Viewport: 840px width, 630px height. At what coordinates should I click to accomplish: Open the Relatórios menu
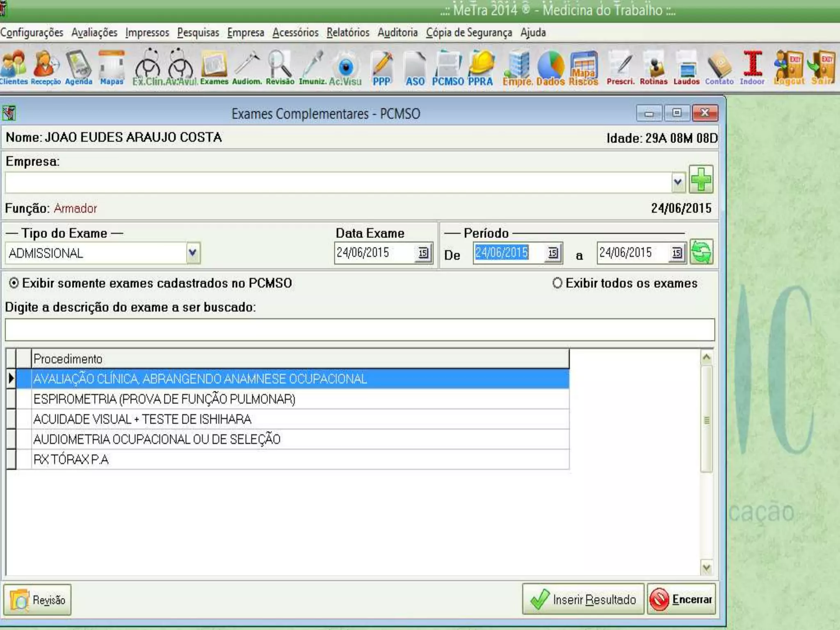pos(348,32)
